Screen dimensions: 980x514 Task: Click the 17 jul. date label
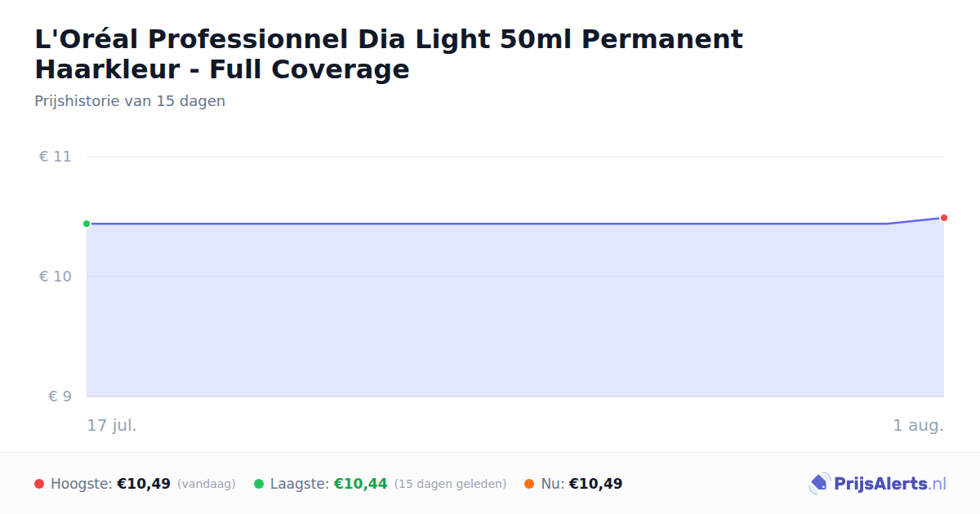(x=112, y=425)
